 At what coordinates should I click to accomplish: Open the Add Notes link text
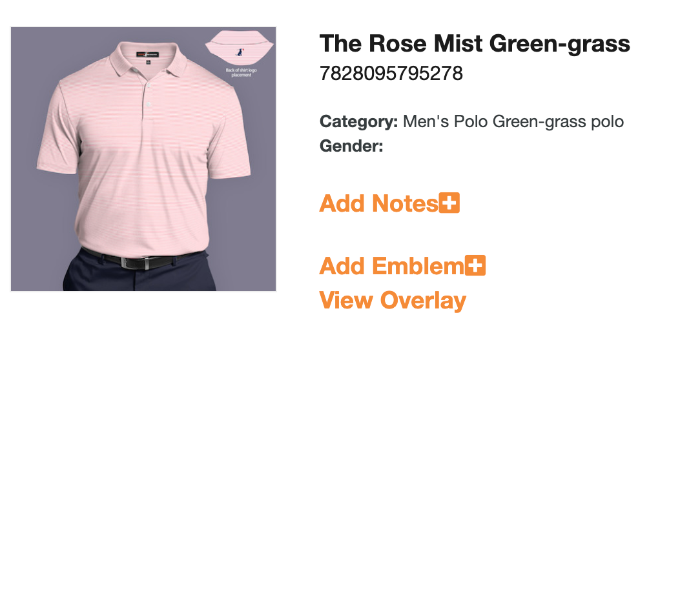tap(378, 203)
